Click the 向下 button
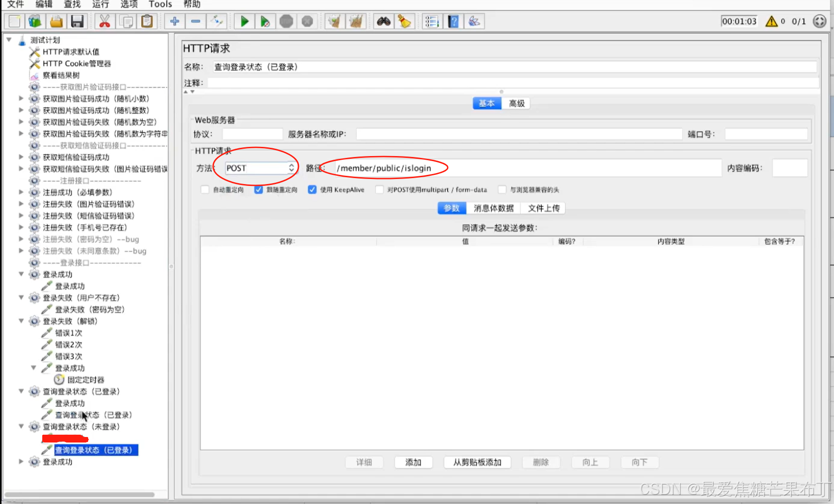834x504 pixels. click(x=639, y=462)
